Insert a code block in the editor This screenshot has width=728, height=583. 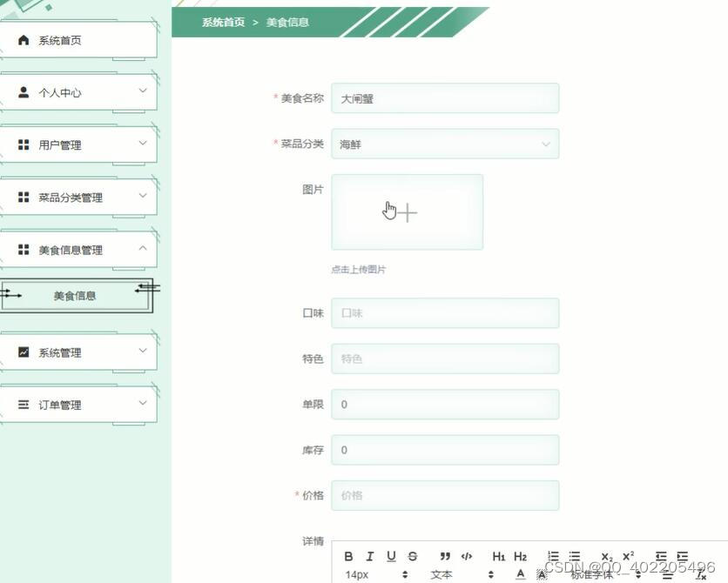coord(466,556)
